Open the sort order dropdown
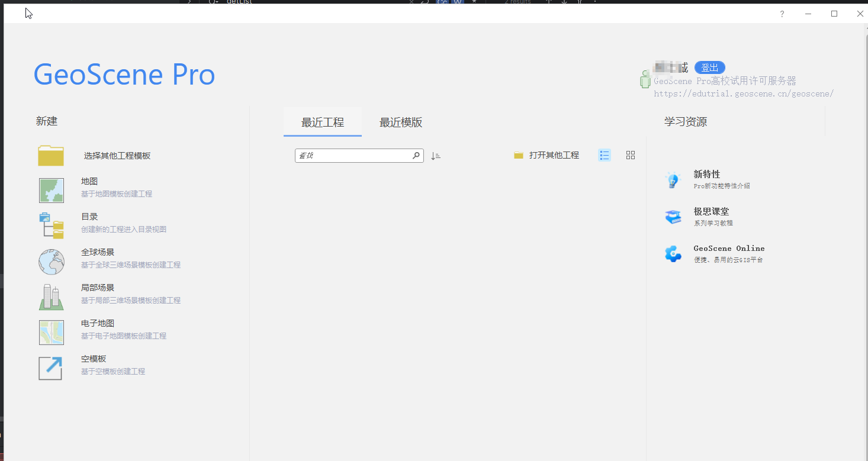868x461 pixels. [x=436, y=156]
